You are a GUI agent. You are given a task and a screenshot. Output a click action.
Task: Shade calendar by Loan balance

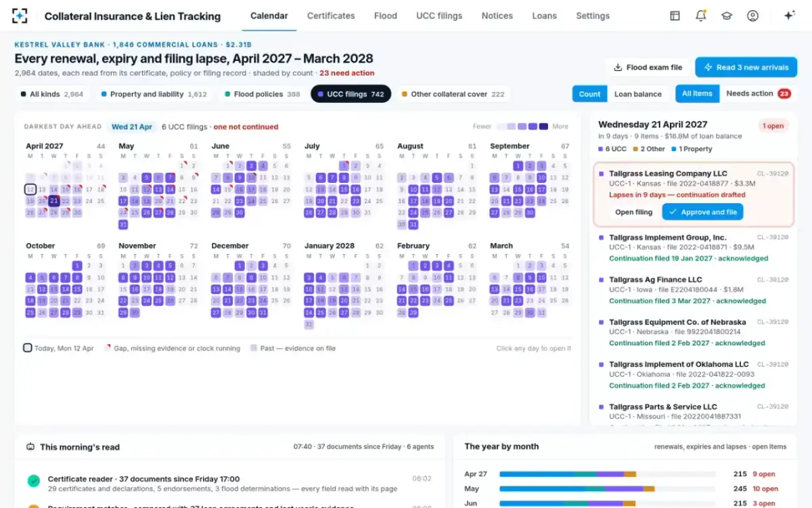(637, 94)
